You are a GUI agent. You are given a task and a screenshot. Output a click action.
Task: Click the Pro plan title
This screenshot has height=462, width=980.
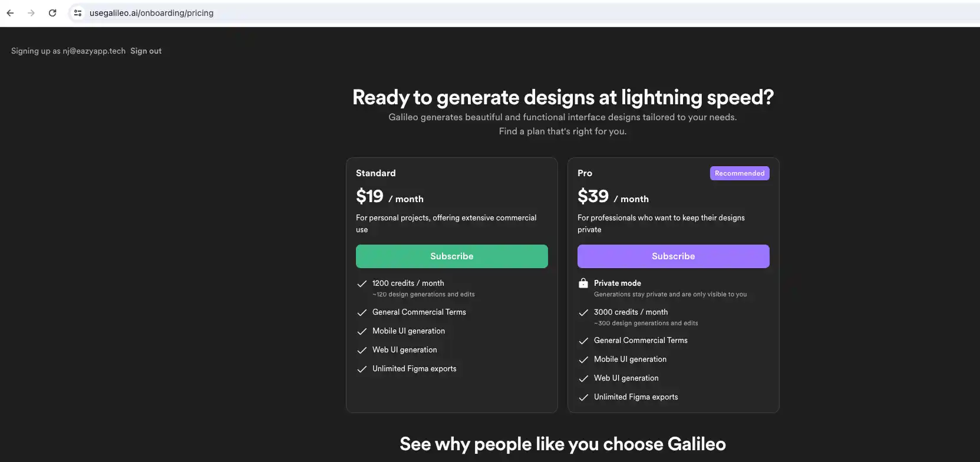click(x=585, y=173)
